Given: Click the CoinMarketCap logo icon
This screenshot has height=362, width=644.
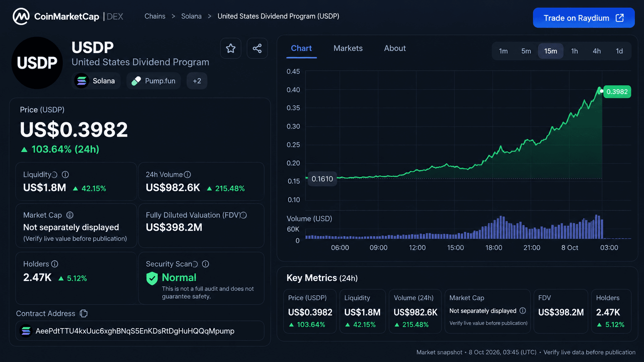Looking at the screenshot, I should click(21, 17).
